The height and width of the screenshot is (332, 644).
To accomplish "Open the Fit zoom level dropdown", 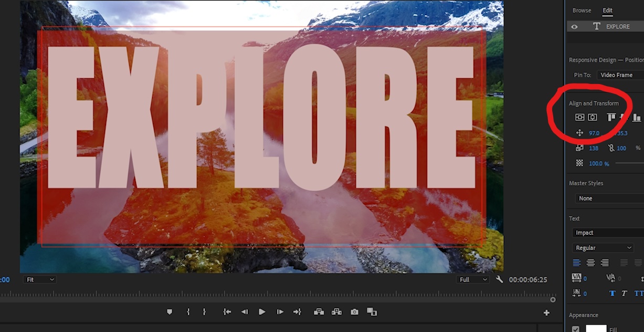I will pyautogui.click(x=40, y=279).
